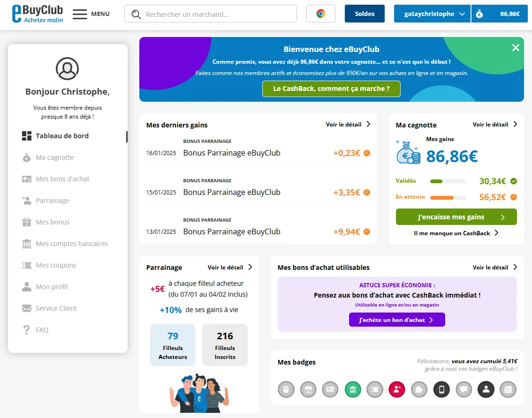Open Mes bons d'achat in sidebar
The height and width of the screenshot is (418, 532).
[x=56, y=179]
